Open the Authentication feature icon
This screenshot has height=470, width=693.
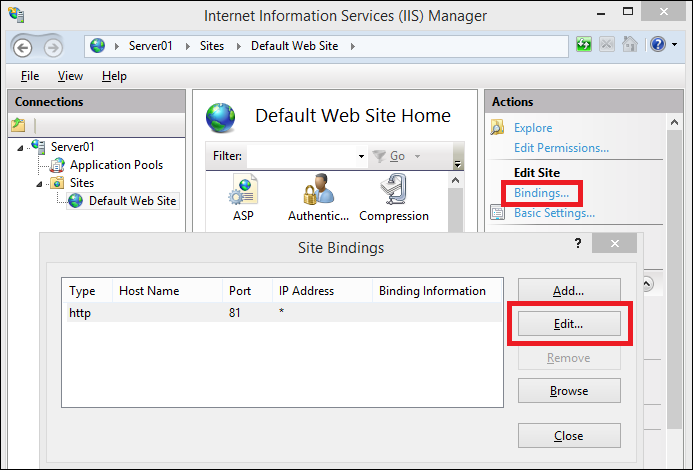[x=318, y=196]
